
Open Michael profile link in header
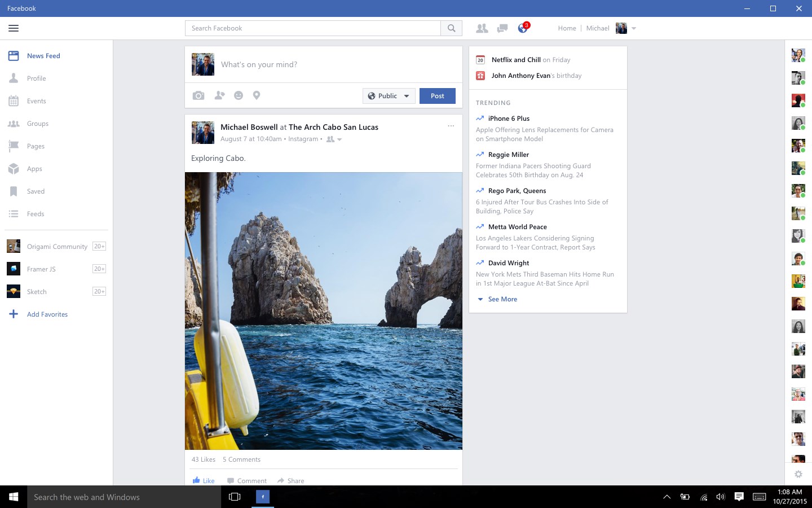(x=598, y=28)
